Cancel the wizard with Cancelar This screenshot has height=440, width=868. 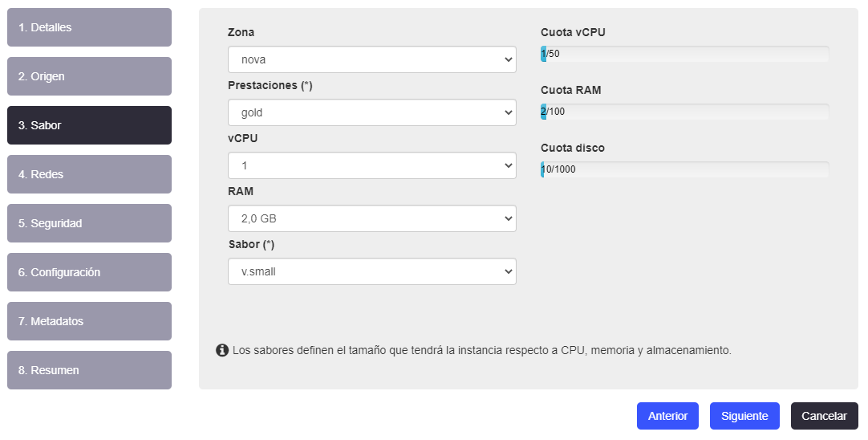point(824,416)
